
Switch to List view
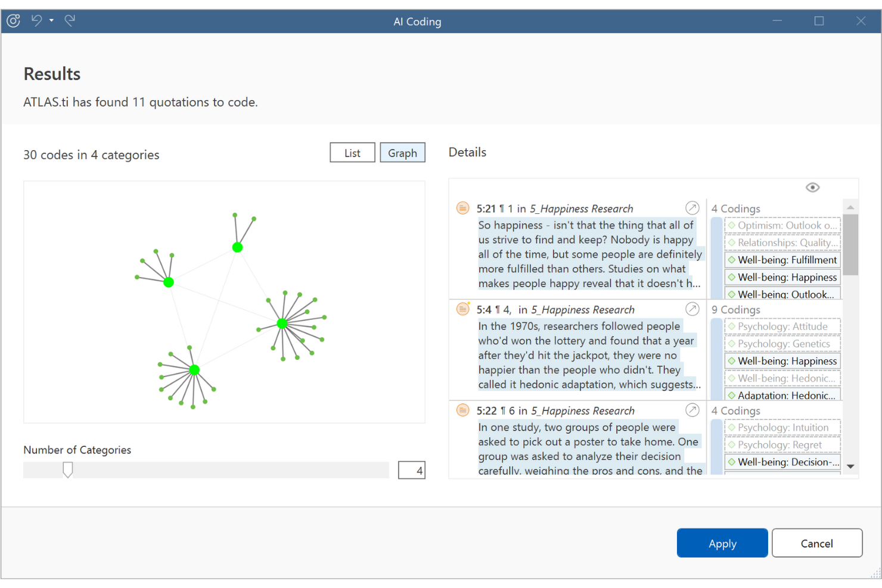352,153
